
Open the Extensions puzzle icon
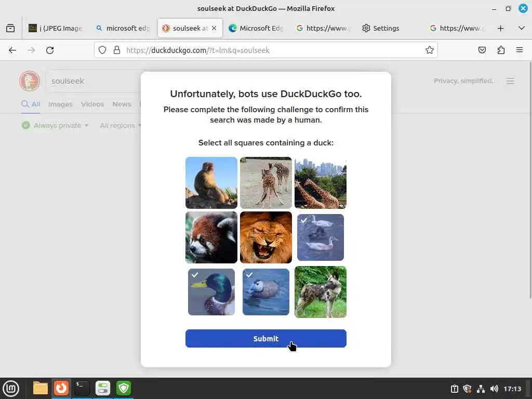pyautogui.click(x=501, y=50)
